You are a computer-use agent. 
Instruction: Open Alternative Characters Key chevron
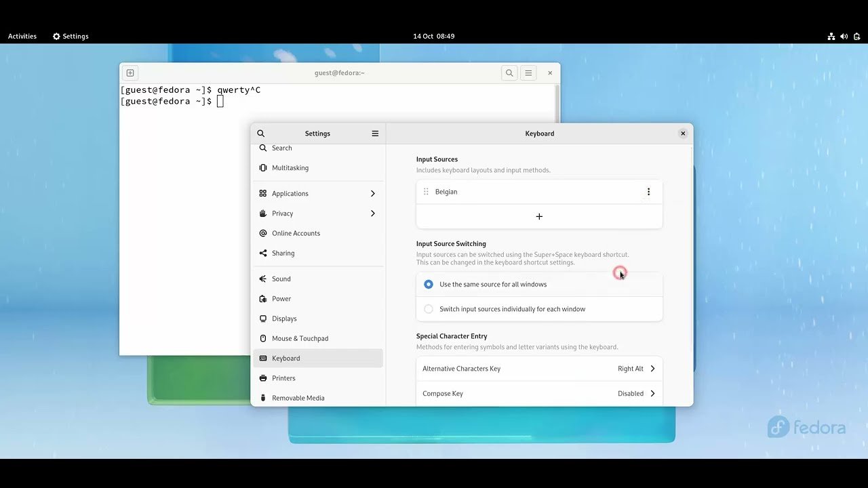coord(652,369)
